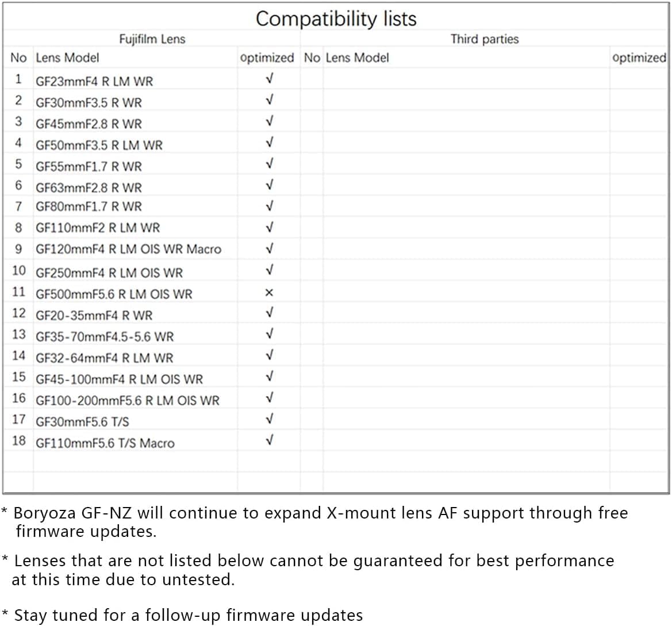672x626 pixels.
Task: Click the checkmark for GF45mmF2.8 R WR
Action: click(x=269, y=121)
